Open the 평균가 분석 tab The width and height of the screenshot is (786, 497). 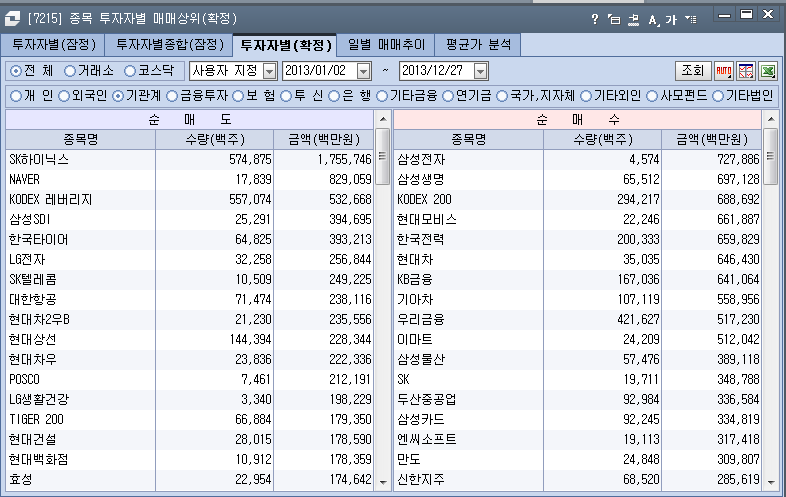coord(478,44)
